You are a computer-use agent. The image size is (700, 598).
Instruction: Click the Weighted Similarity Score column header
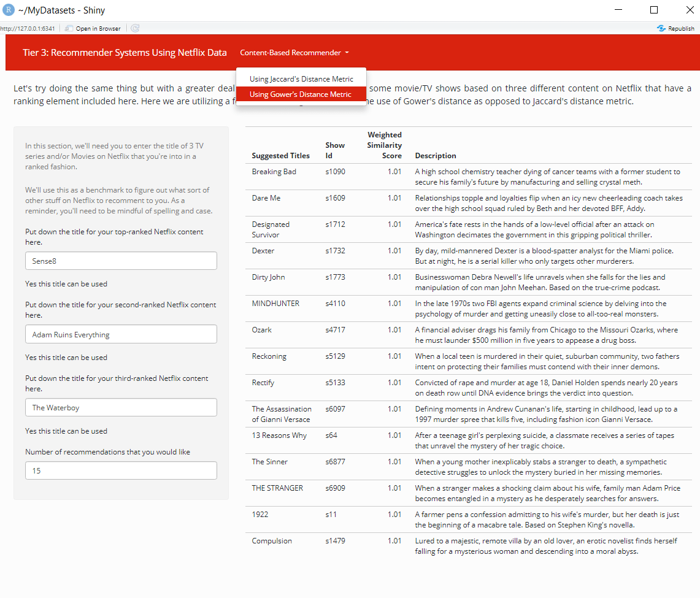tap(384, 145)
